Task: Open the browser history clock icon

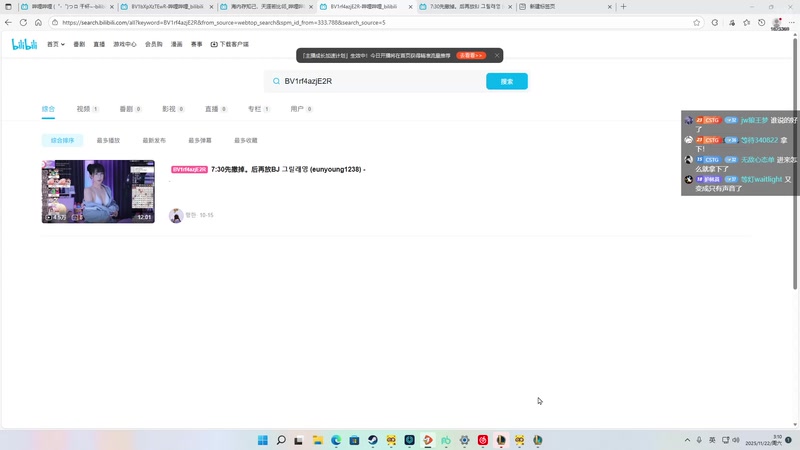Action: pos(761,22)
